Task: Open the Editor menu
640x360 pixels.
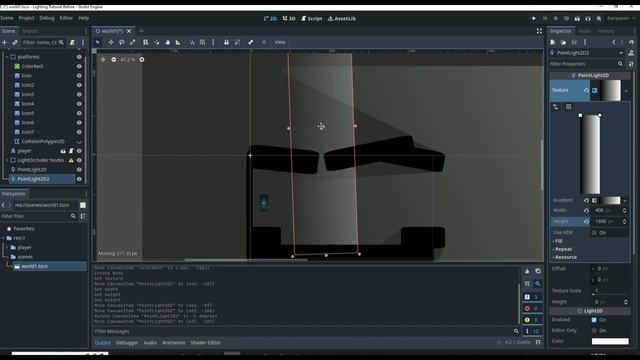Action: [66, 18]
